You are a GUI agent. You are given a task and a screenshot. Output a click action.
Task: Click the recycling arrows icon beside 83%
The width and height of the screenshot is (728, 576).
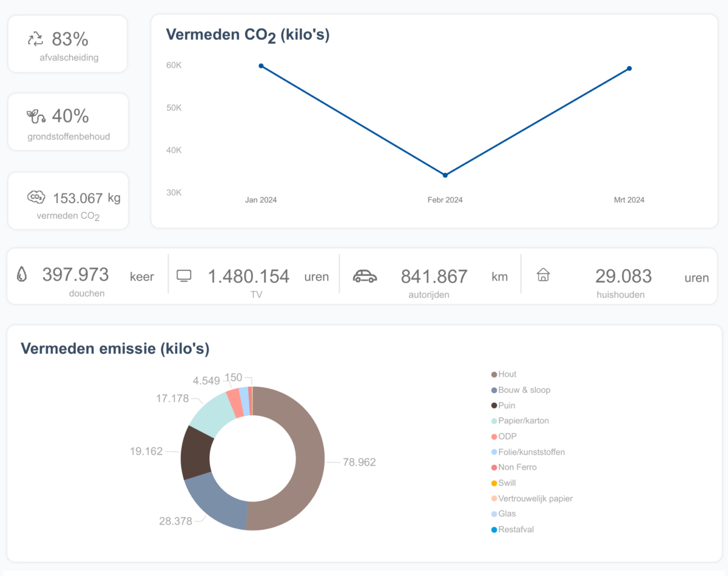tap(36, 39)
